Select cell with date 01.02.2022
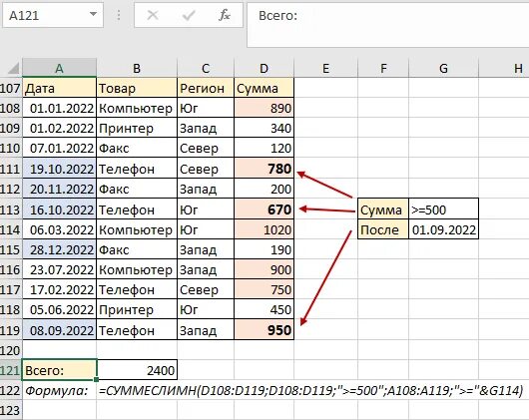Viewport: 529px width, 420px height. click(x=59, y=128)
